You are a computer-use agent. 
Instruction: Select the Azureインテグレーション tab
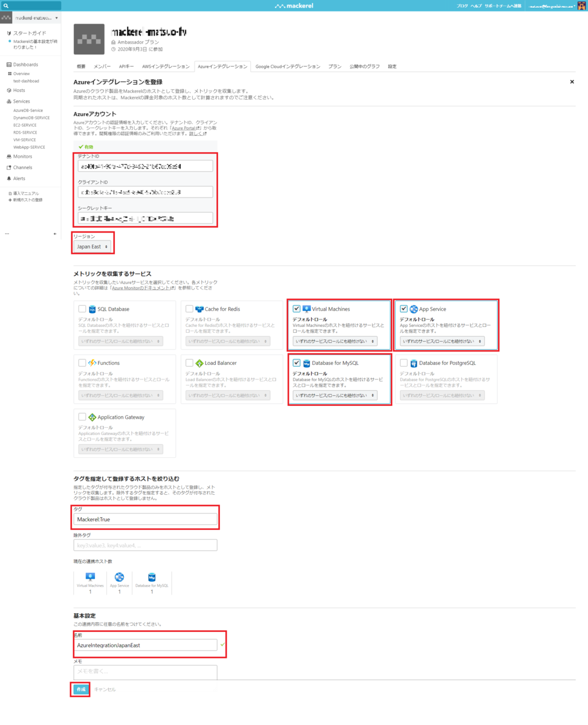[222, 66]
